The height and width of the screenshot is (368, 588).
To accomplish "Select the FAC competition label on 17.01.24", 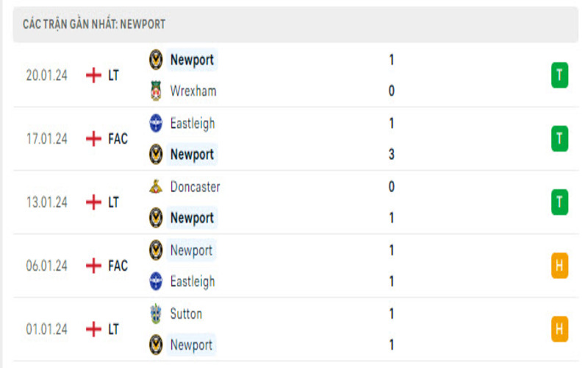I will [x=118, y=138].
